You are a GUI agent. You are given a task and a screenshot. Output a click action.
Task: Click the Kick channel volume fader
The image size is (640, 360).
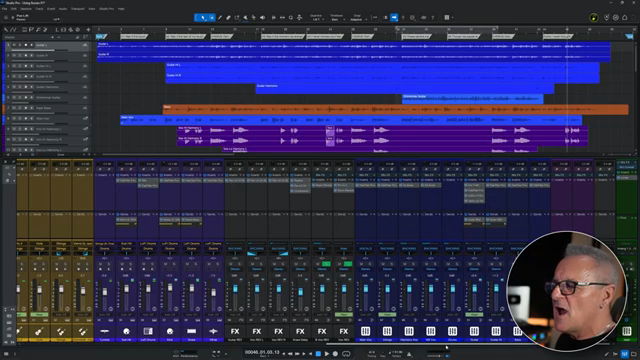pyautogui.click(x=170, y=288)
